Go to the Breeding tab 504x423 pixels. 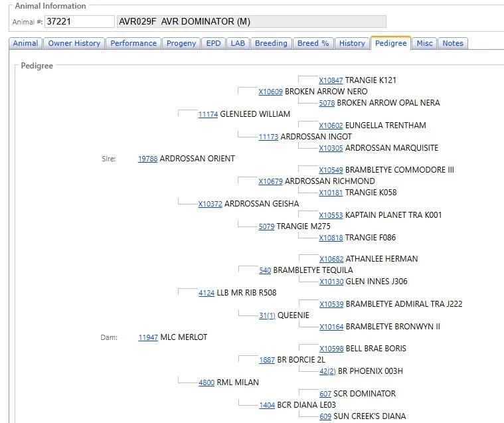(271, 43)
